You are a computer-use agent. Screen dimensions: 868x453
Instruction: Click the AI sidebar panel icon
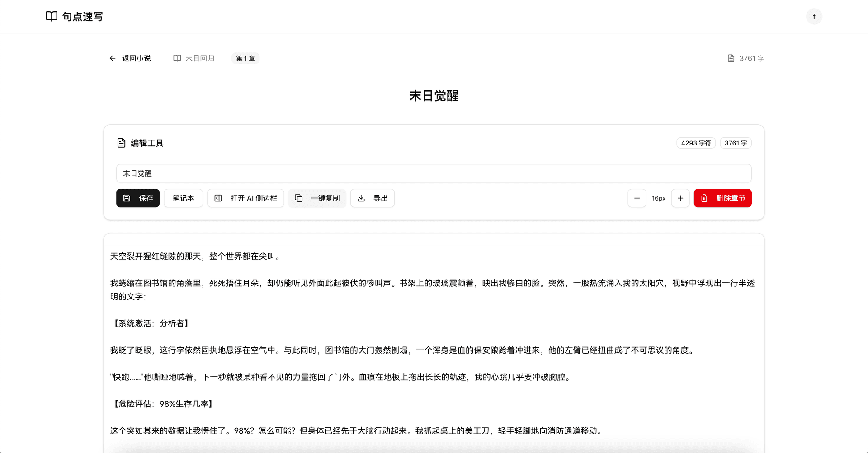coord(218,198)
